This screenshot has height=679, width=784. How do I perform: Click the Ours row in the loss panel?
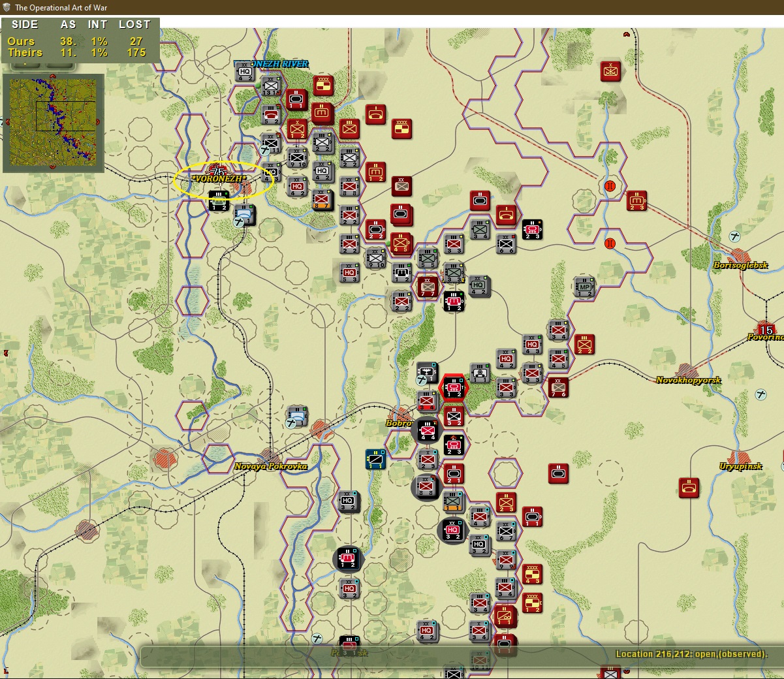(x=80, y=41)
